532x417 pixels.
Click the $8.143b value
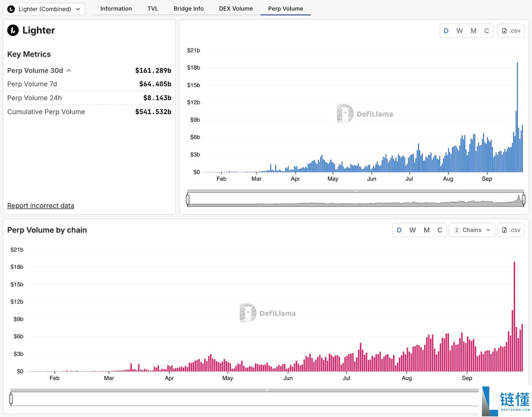[157, 98]
